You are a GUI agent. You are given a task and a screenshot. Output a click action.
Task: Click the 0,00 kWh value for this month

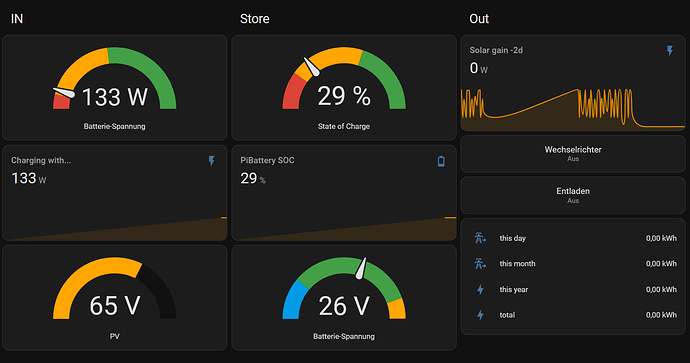661,264
